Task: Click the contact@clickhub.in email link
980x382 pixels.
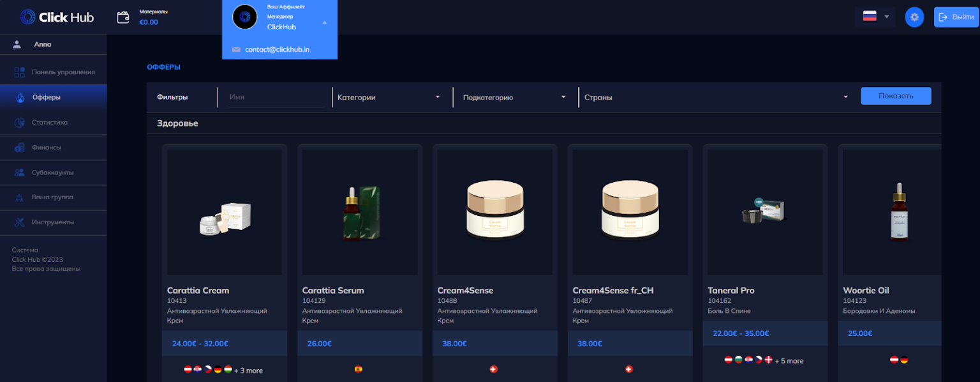Action: pyautogui.click(x=278, y=49)
